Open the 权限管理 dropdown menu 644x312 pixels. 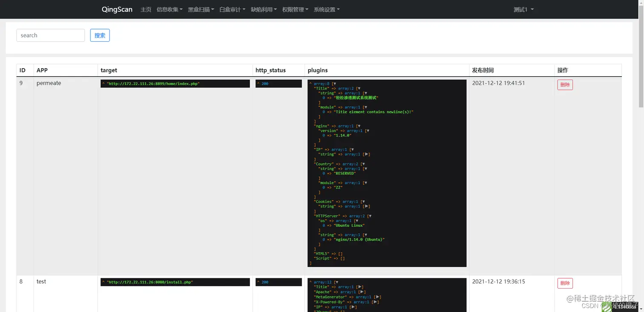pos(295,9)
